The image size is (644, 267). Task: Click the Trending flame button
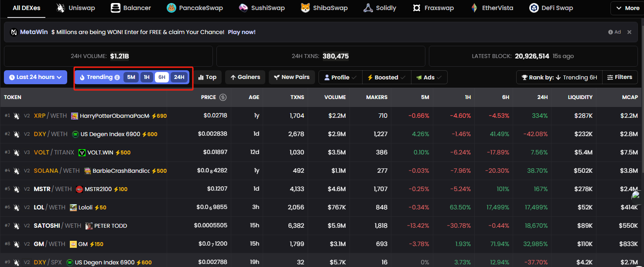(96, 77)
